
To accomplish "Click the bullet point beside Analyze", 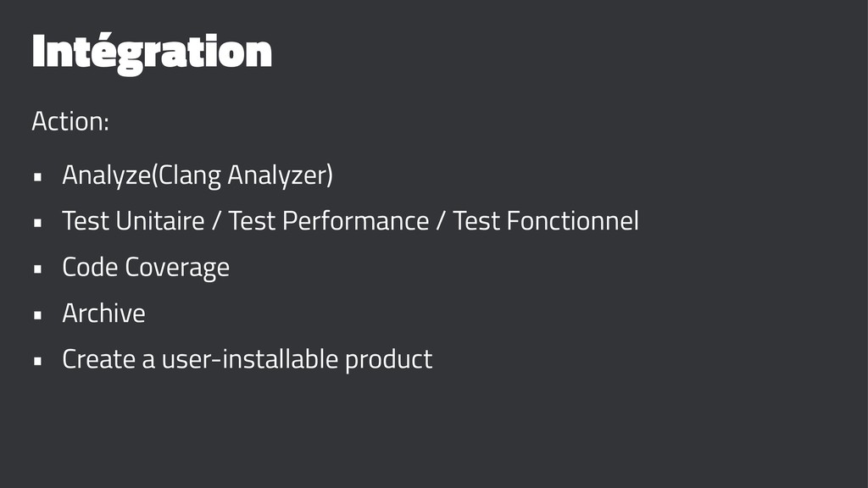I will pyautogui.click(x=37, y=179).
